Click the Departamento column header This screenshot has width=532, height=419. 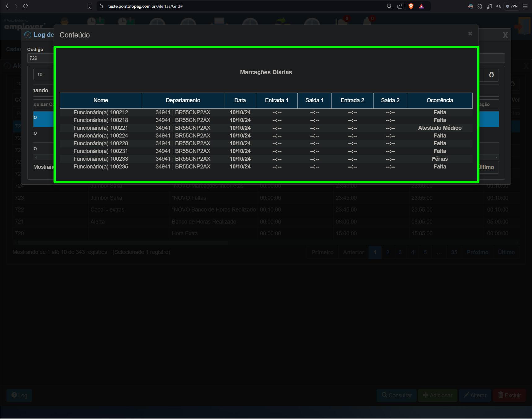coord(183,100)
